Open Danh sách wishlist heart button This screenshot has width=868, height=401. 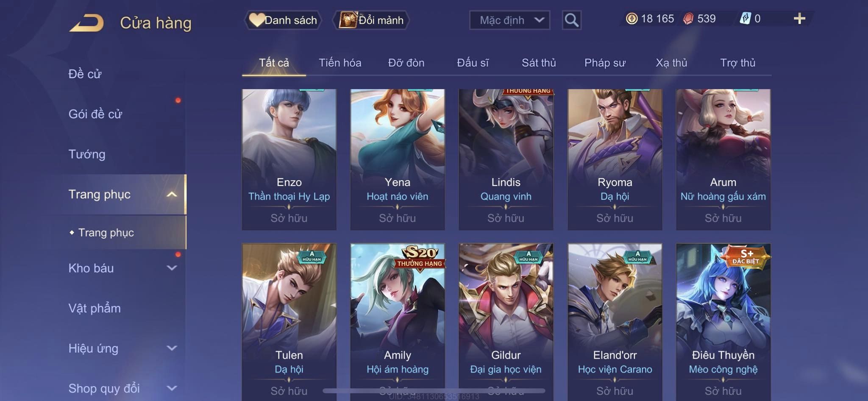point(283,20)
